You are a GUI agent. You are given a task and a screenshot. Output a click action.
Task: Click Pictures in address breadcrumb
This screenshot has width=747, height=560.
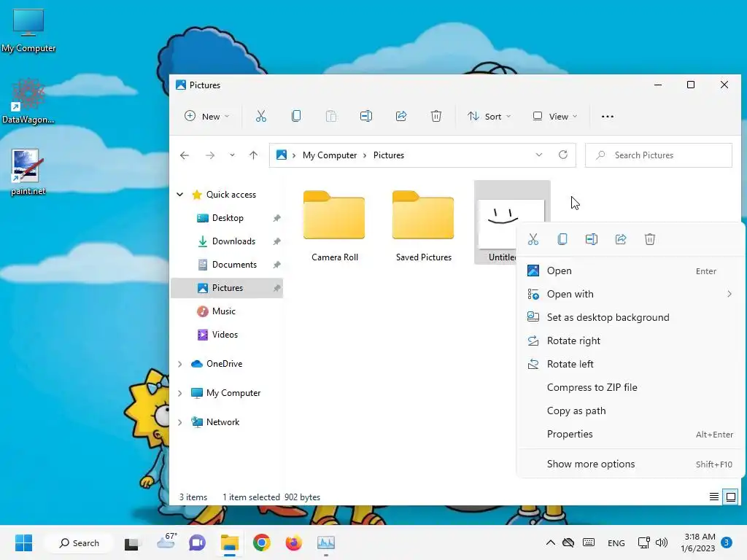(x=389, y=155)
